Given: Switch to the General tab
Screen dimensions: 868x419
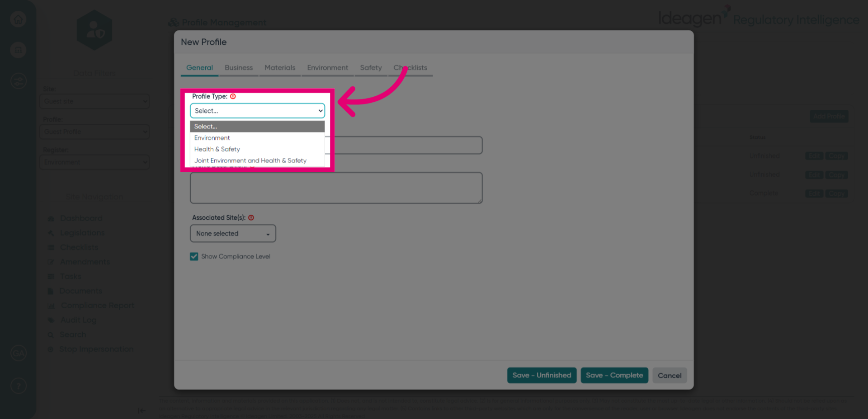Looking at the screenshot, I should (x=199, y=68).
